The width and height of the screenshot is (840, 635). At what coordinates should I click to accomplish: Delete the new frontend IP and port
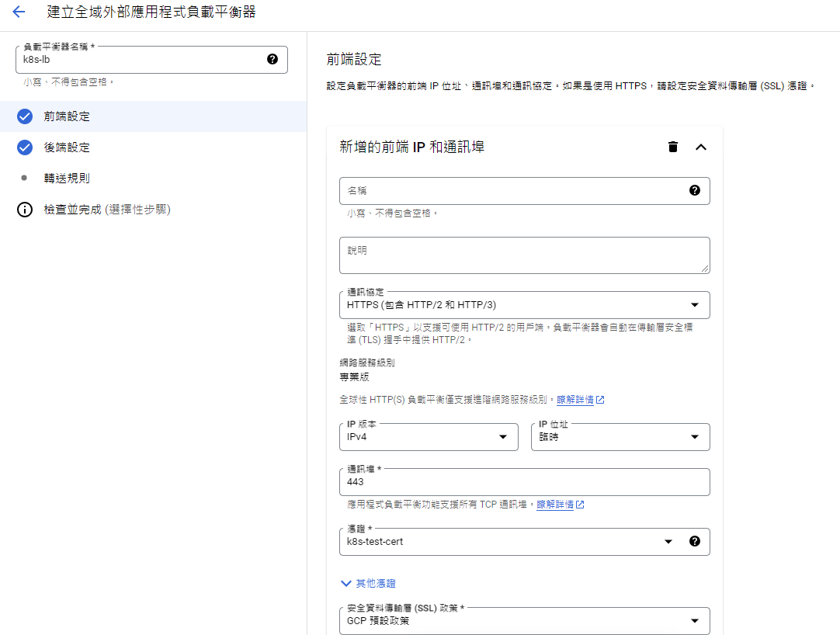(673, 147)
